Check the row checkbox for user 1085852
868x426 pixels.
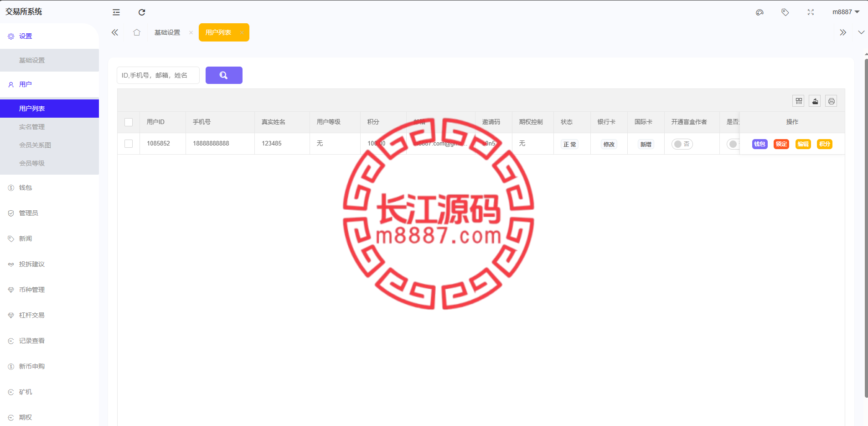(x=129, y=144)
